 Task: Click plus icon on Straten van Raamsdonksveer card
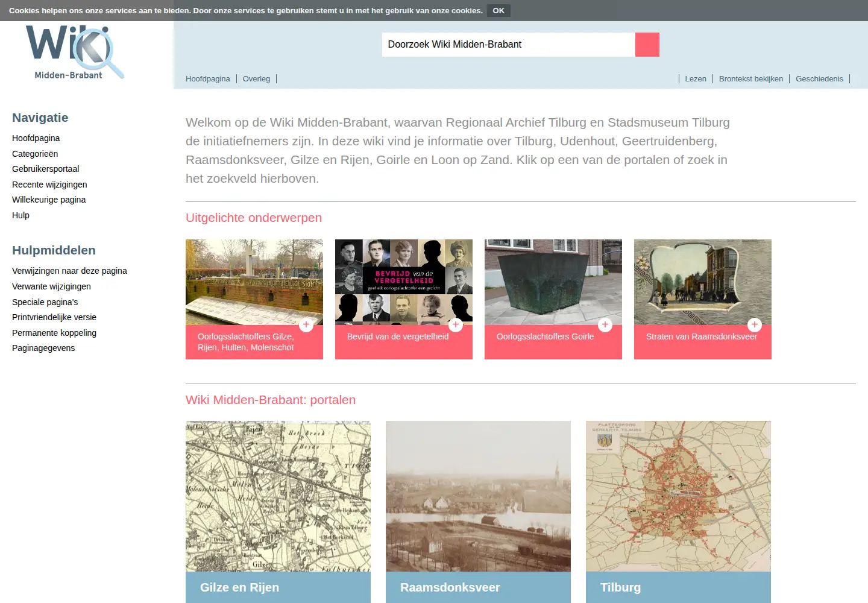tap(755, 325)
